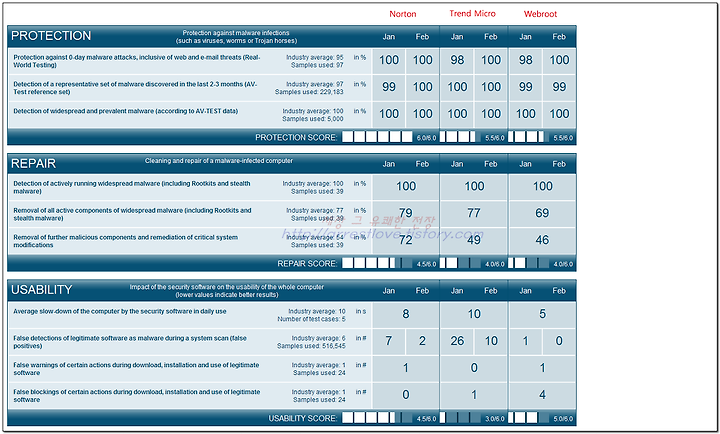The width and height of the screenshot is (720, 434).
Task: Click the red Webroot vendor heading
Action: click(x=540, y=14)
